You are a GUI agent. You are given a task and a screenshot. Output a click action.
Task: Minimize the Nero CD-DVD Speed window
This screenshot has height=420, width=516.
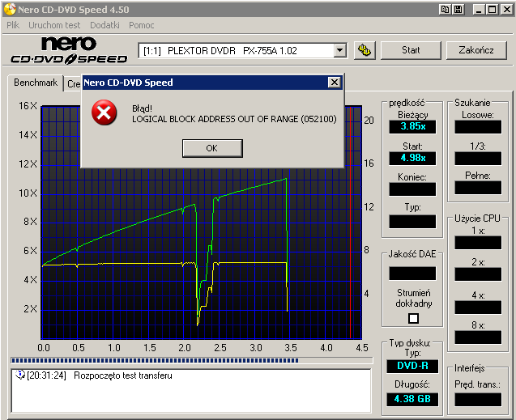[480, 10]
